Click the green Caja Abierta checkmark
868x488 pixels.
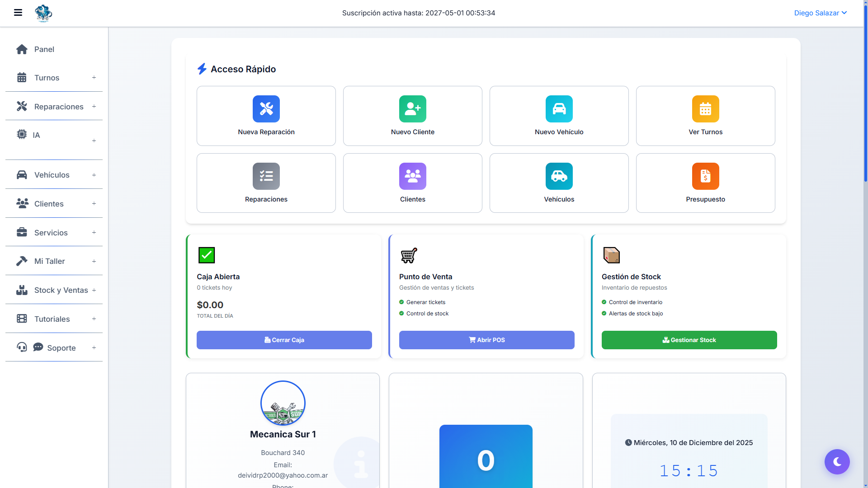[207, 255]
